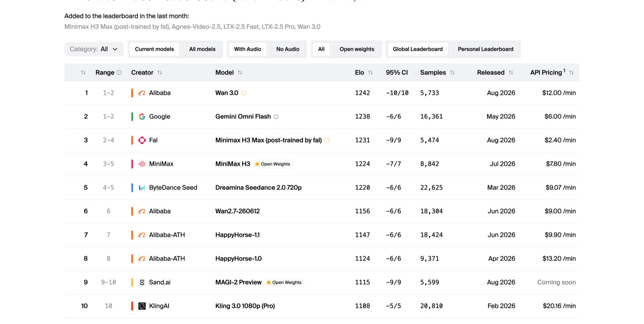Sort by Model column
This screenshot has width=644, height=324.
tap(240, 72)
